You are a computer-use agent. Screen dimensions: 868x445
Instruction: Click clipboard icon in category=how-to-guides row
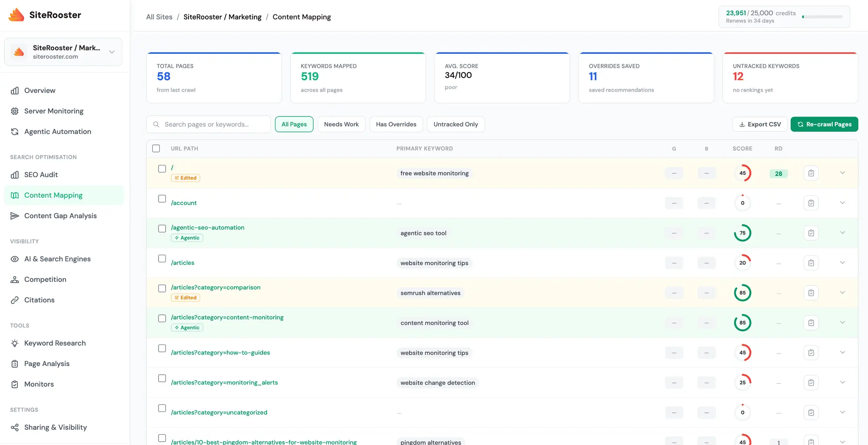point(811,353)
